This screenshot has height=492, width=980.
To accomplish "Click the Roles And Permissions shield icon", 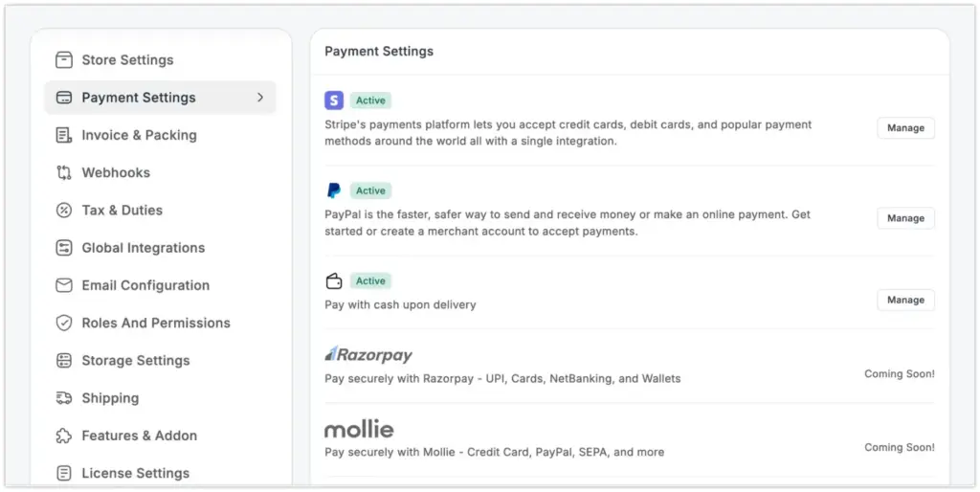I will click(x=64, y=324).
